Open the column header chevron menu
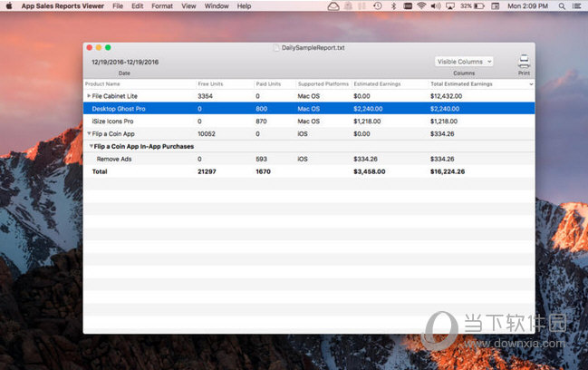 [x=531, y=84]
